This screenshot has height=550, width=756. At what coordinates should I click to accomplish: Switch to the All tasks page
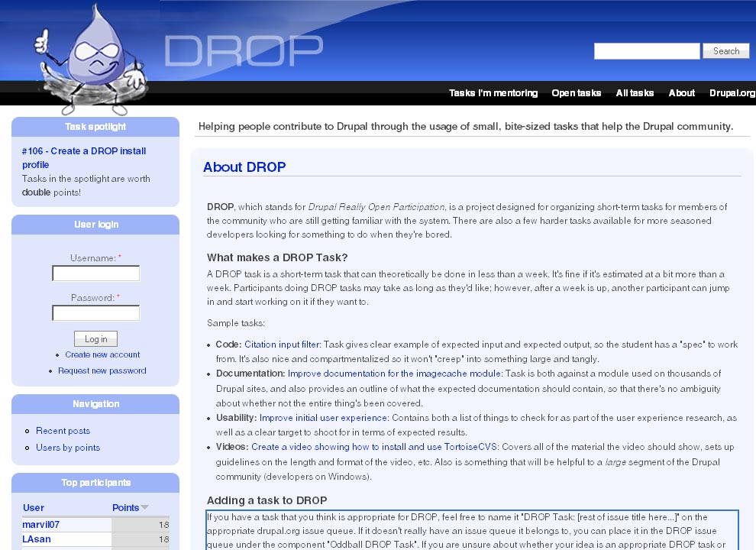pos(635,92)
